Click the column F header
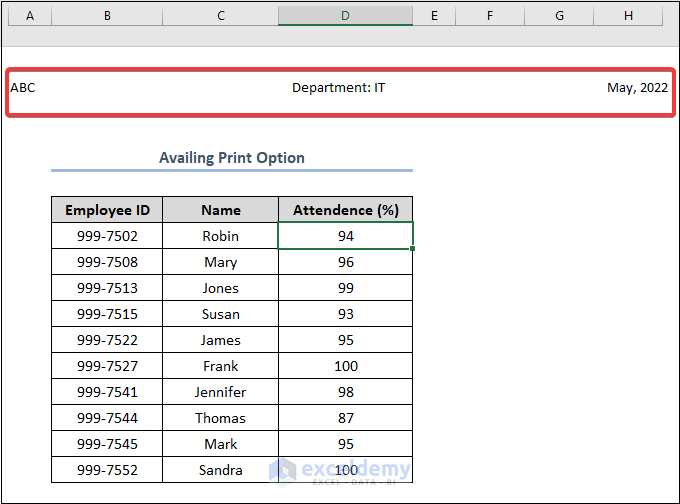The height and width of the screenshot is (504, 680). pyautogui.click(x=490, y=16)
